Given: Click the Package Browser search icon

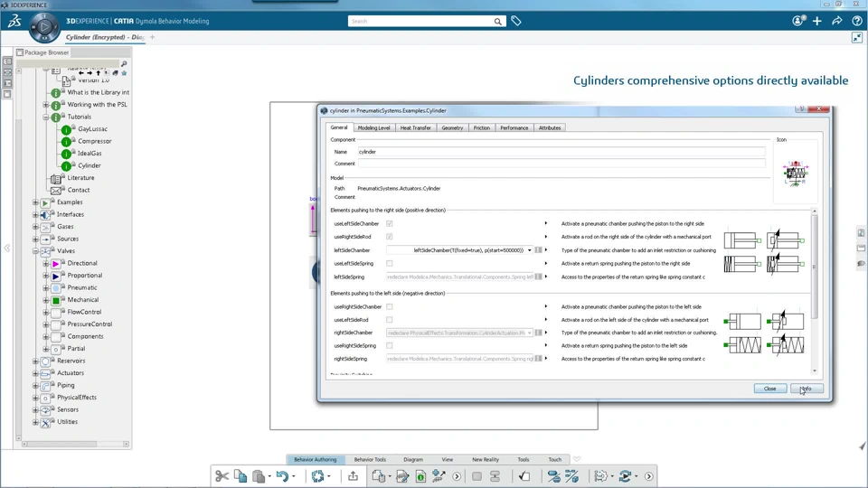Looking at the screenshot, I should (x=124, y=64).
